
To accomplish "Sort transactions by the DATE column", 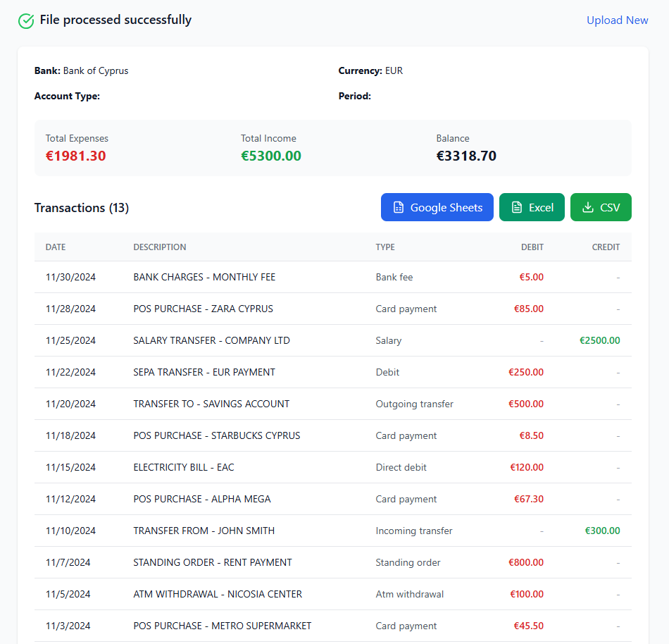I will click(55, 247).
